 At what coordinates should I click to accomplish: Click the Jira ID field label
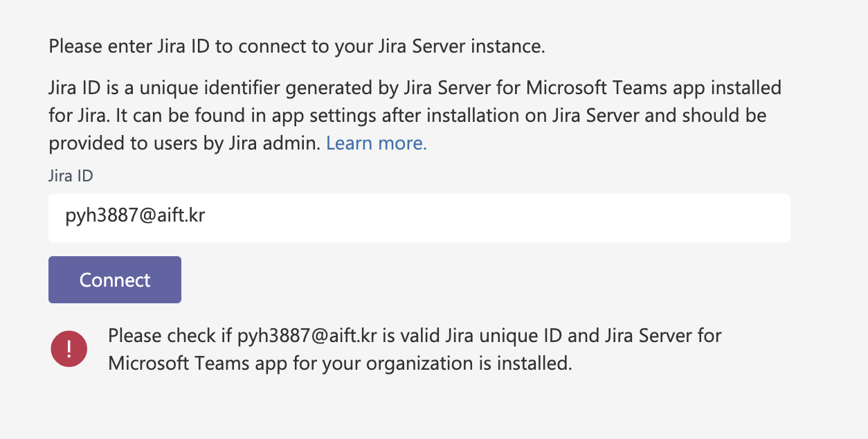[70, 176]
